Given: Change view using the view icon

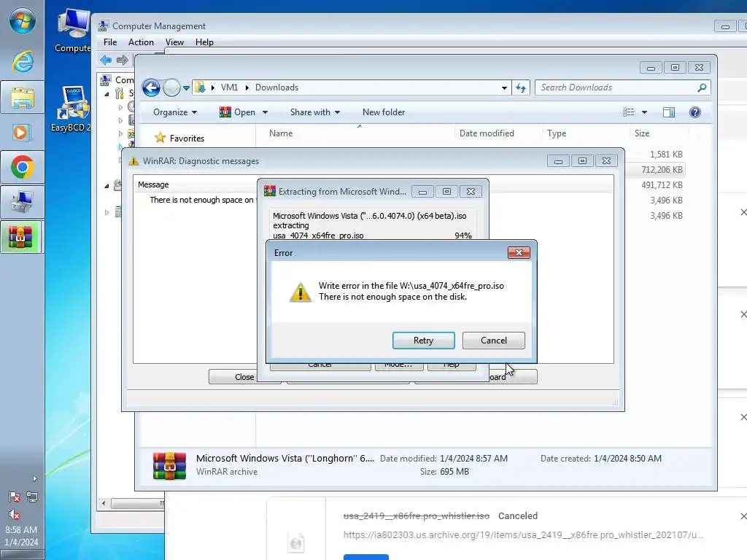Looking at the screenshot, I should 628,112.
